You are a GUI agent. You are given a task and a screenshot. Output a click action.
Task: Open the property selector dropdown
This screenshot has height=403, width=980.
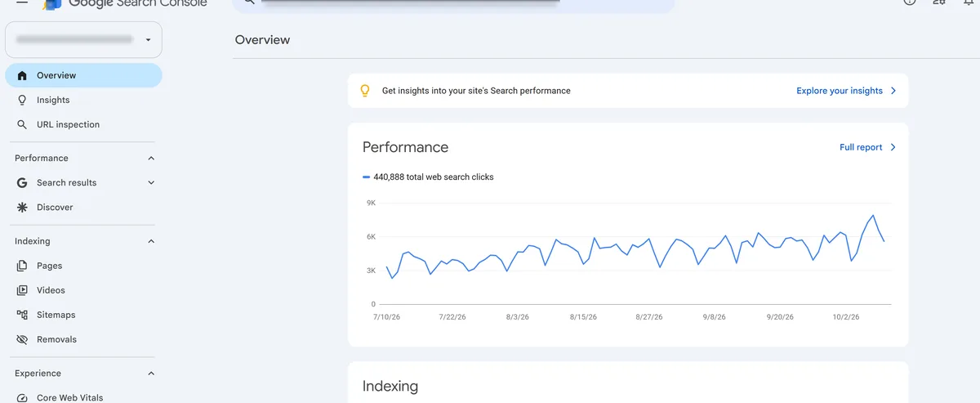[83, 39]
